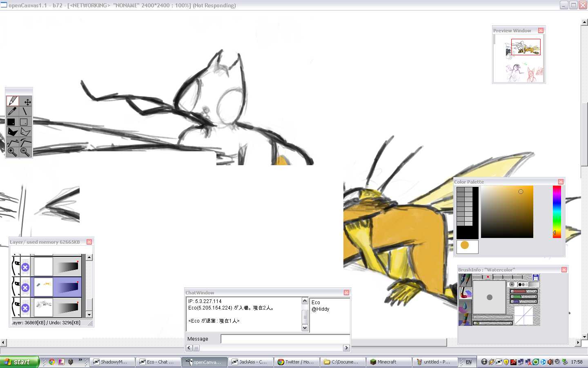Switch to JackAss taskbar button

pyautogui.click(x=250, y=362)
